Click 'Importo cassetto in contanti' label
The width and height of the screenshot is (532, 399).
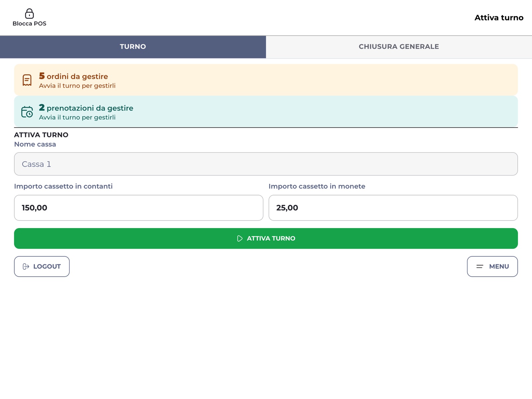tap(63, 186)
